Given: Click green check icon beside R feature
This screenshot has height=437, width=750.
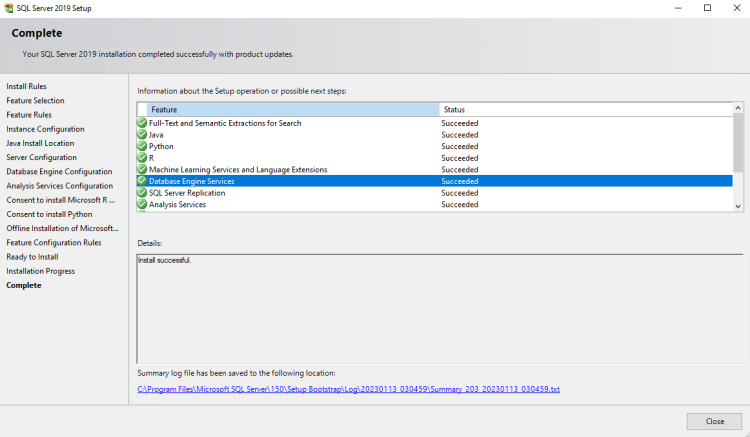Looking at the screenshot, I should click(142, 157).
